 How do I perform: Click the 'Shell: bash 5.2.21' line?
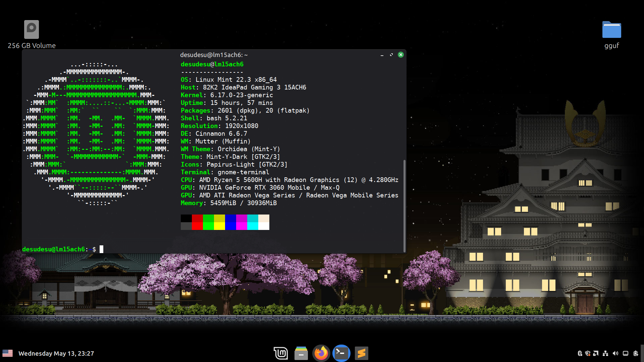[214, 118]
